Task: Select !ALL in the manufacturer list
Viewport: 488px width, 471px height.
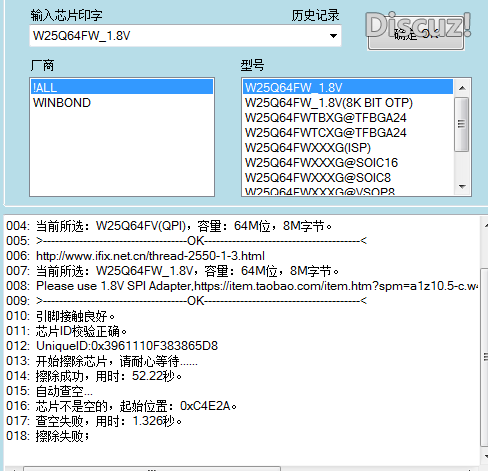Action: tap(122, 87)
